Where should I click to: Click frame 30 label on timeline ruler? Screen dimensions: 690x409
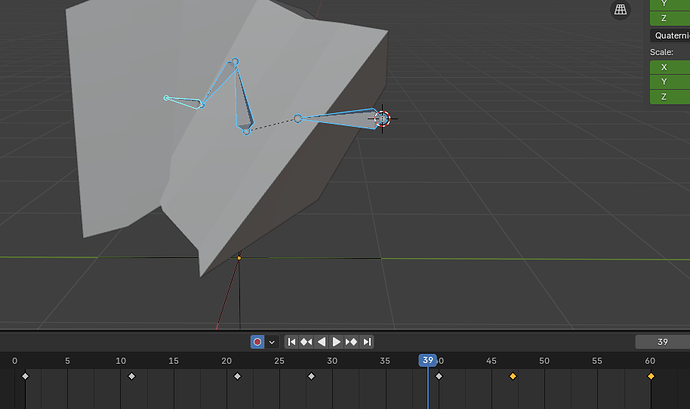pos(332,361)
